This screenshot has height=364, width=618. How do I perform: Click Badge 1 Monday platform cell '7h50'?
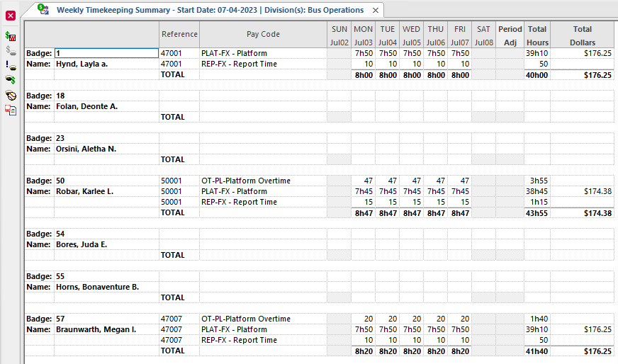(364, 53)
